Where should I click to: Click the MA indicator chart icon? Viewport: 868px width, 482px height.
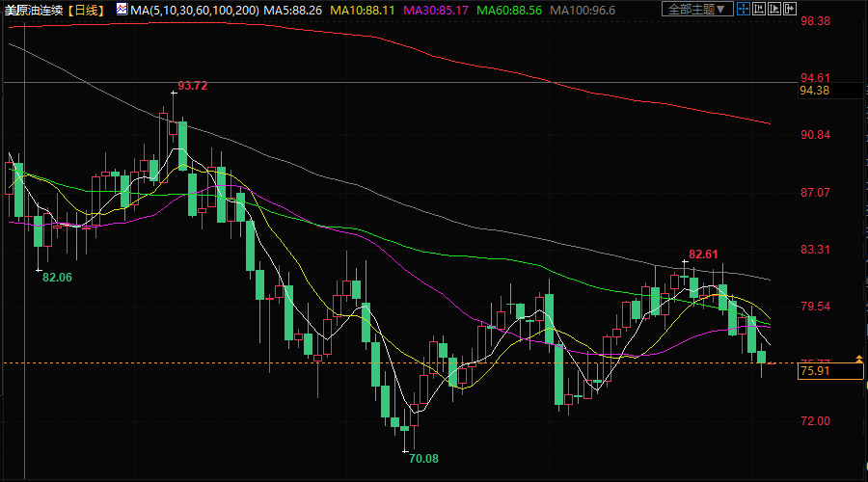[121, 10]
